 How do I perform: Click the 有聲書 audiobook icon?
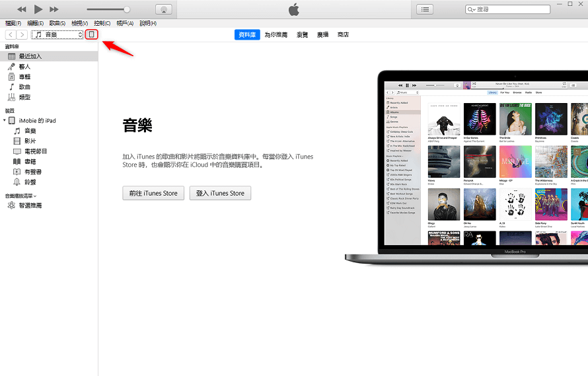pyautogui.click(x=17, y=172)
